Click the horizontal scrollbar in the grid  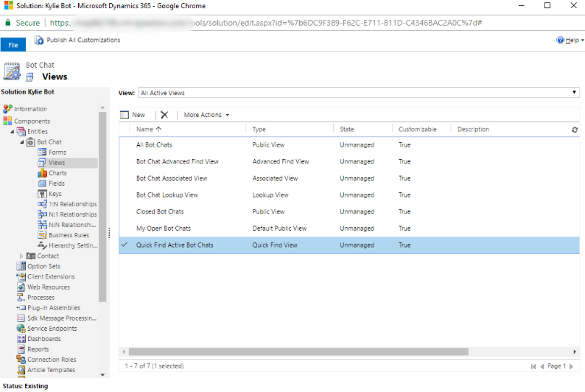(x=298, y=351)
